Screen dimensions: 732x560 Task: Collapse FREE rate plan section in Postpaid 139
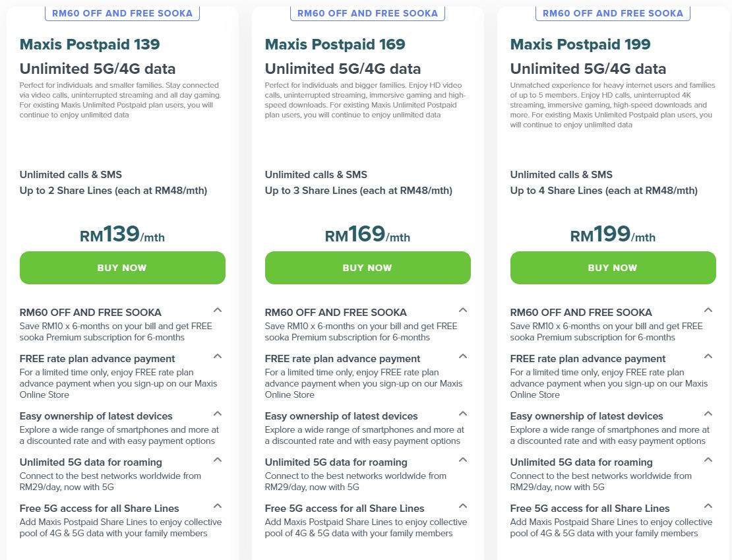point(218,356)
